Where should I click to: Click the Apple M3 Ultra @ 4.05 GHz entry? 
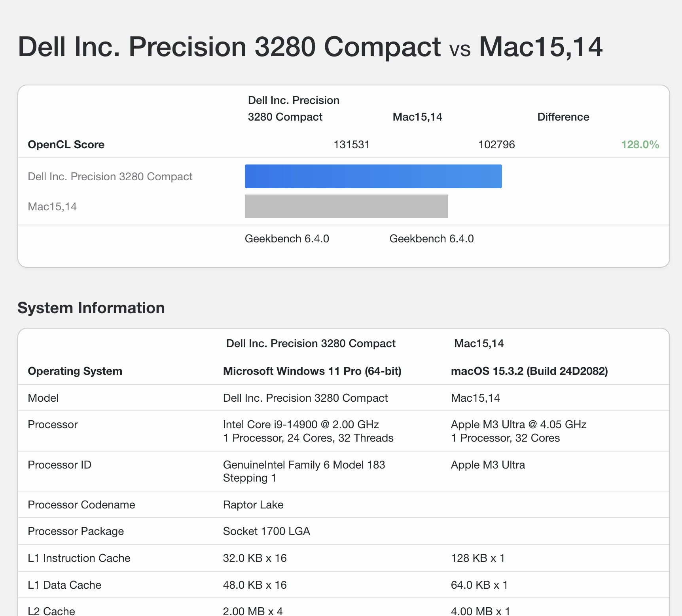click(x=518, y=425)
